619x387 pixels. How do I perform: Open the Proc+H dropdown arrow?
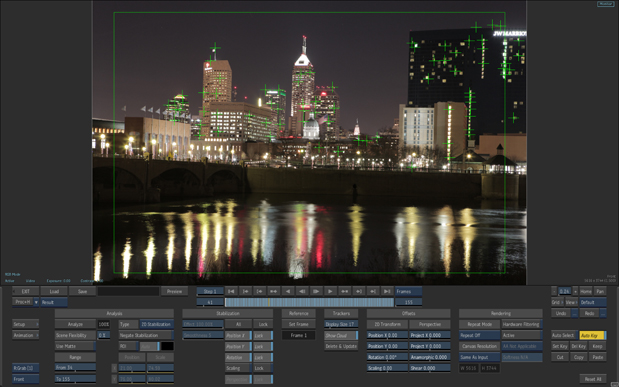36,302
